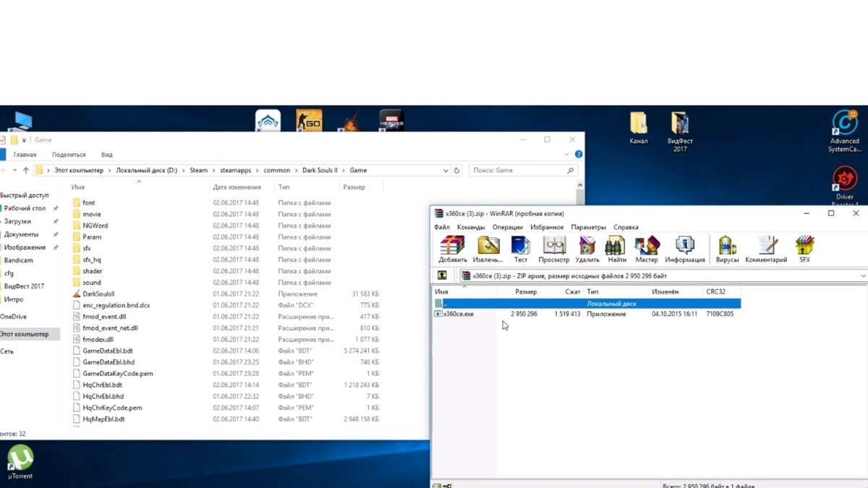Expand the Explorer ribbon chevron
The width and height of the screenshot is (868, 488).
click(x=567, y=154)
